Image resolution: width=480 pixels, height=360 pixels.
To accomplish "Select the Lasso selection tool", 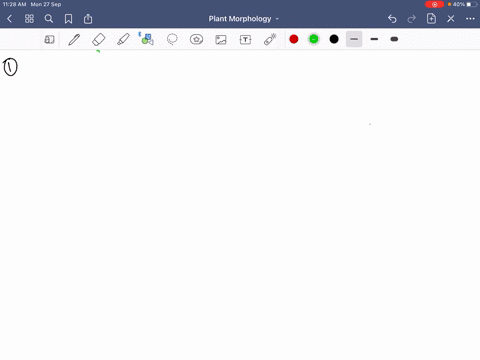I will tap(172, 39).
